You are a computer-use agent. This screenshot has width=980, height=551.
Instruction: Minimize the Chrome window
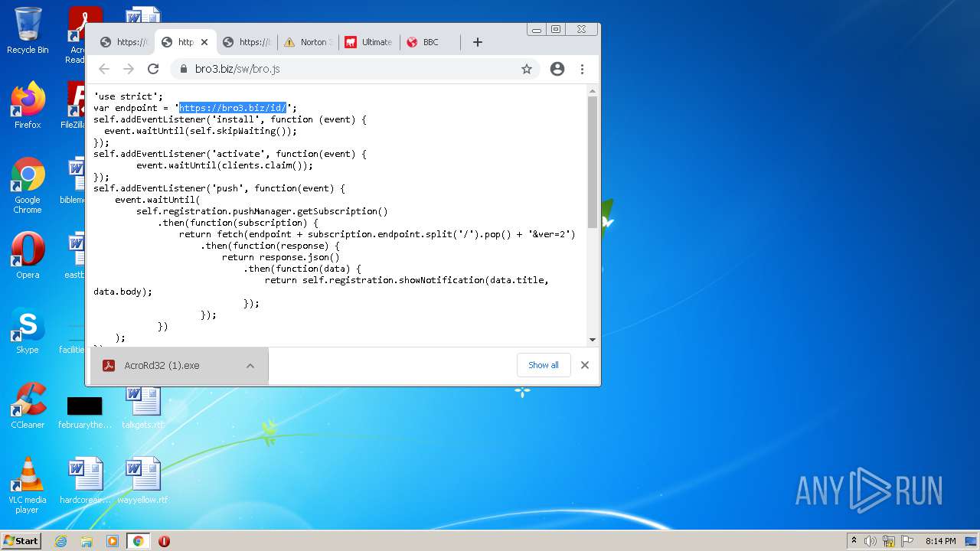[x=537, y=29]
